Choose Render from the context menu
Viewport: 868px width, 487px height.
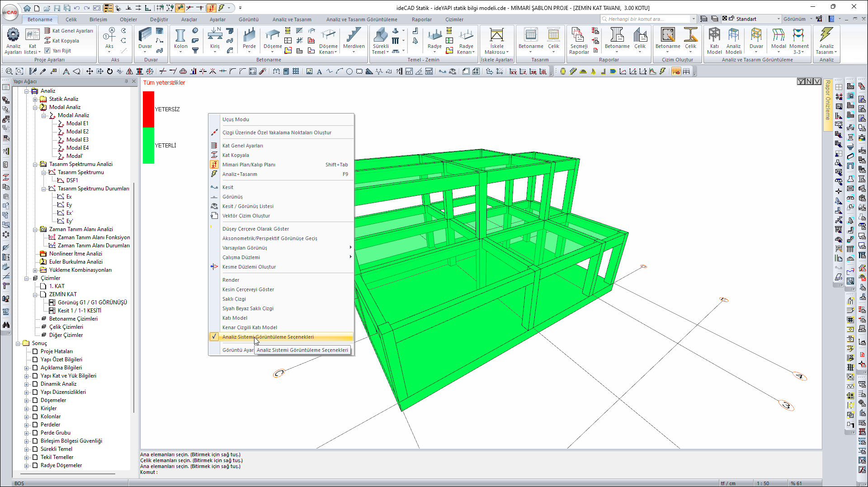231,280
